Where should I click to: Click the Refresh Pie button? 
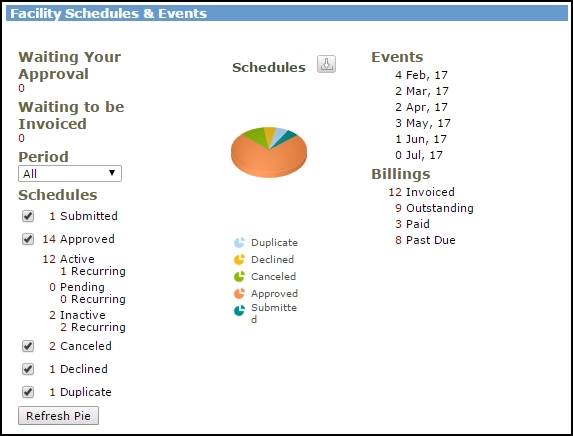[x=58, y=416]
